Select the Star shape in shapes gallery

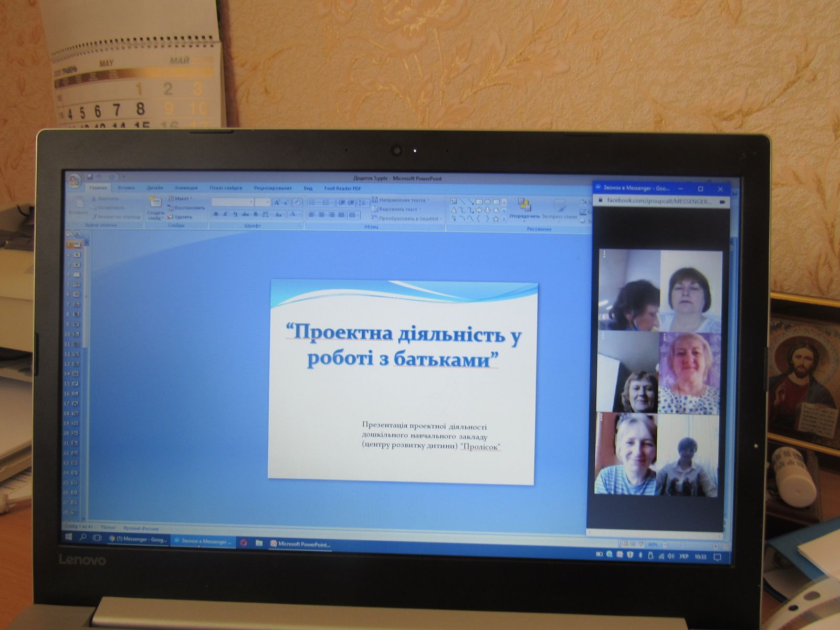(x=496, y=219)
